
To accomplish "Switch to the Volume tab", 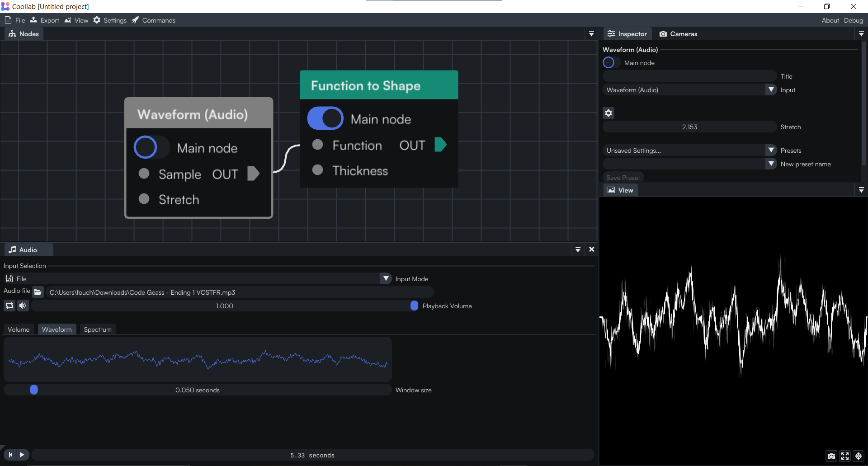I will (19, 329).
